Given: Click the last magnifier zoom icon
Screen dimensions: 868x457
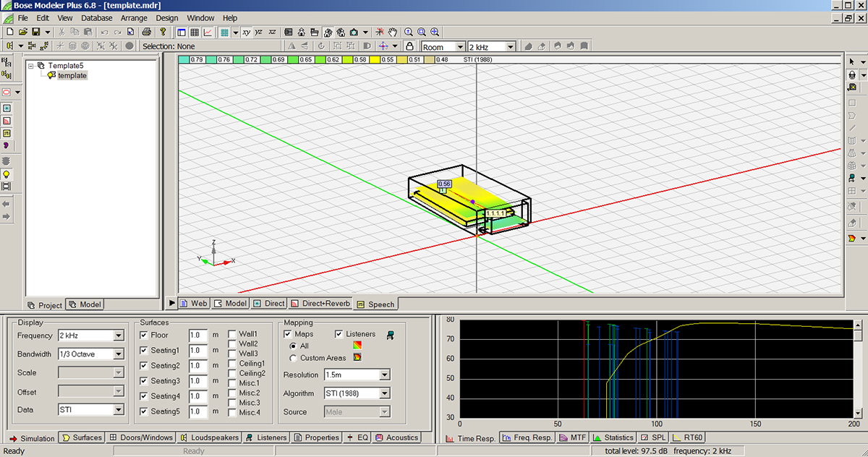Looking at the screenshot, I should pos(435,32).
